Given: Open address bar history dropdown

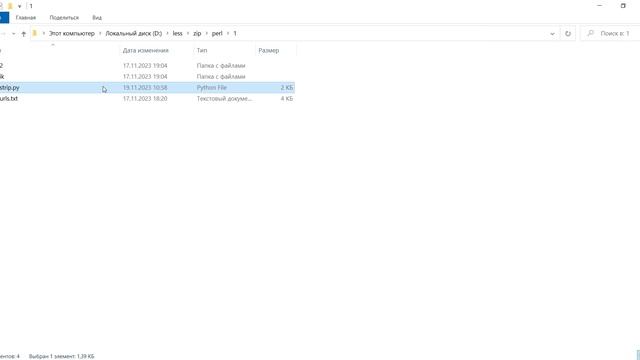Looking at the screenshot, I should pos(552,33).
